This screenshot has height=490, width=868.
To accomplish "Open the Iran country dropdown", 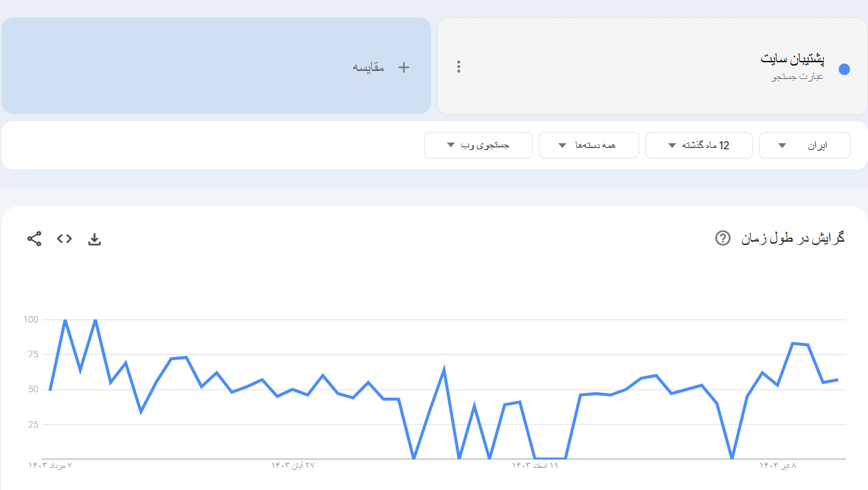I will point(804,145).
